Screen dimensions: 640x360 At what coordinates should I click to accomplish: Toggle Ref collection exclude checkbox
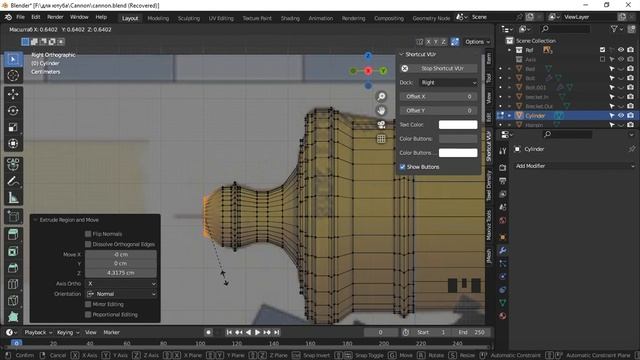coord(602,50)
